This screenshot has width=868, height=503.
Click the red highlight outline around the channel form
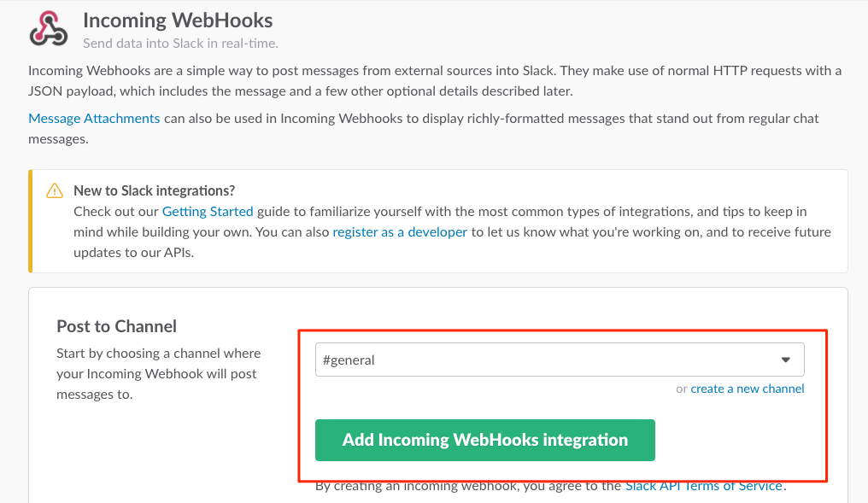click(562, 331)
